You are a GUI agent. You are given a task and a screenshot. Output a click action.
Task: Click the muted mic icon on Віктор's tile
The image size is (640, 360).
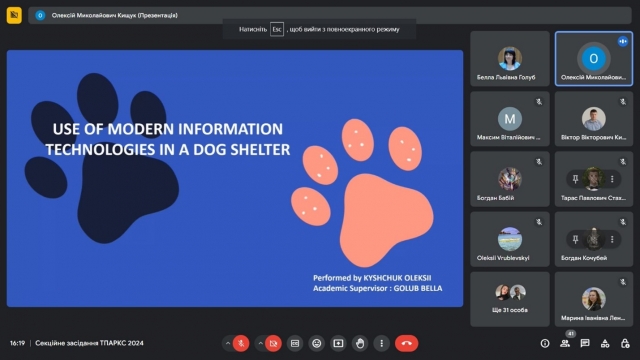pyautogui.click(x=623, y=102)
